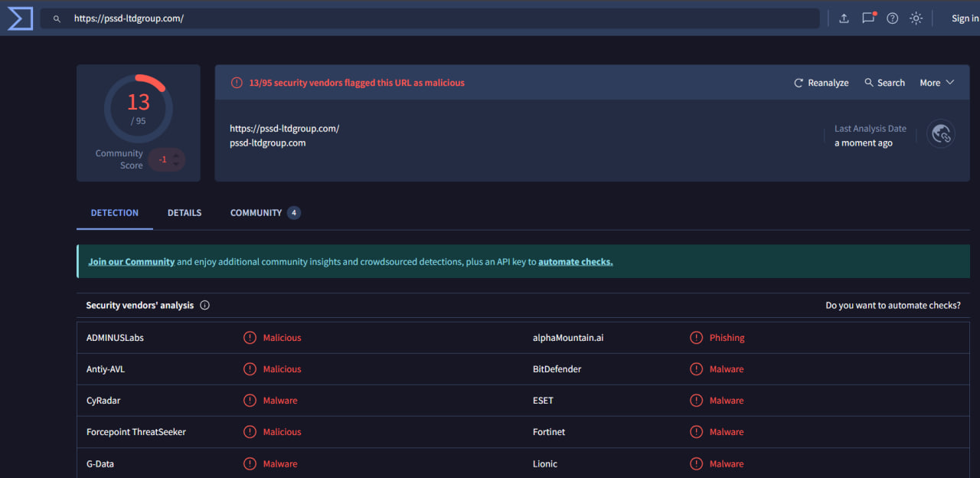The height and width of the screenshot is (478, 980).
Task: Toggle light theme with the sun icon
Action: click(x=916, y=18)
